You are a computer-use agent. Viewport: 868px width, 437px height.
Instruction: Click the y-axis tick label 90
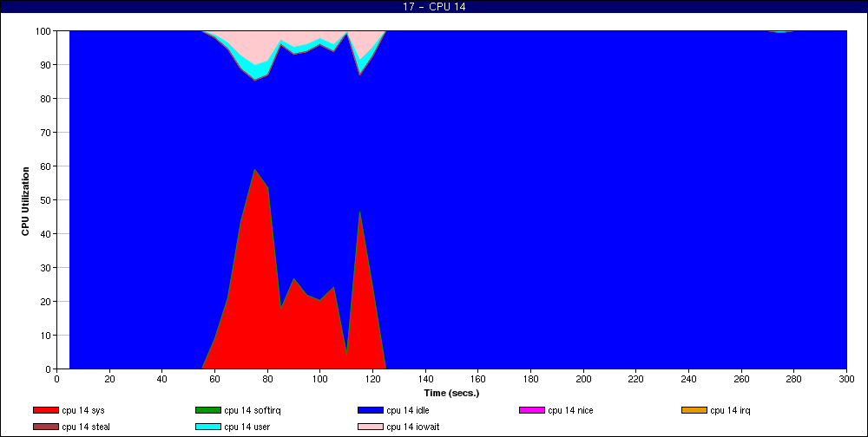[x=45, y=65]
